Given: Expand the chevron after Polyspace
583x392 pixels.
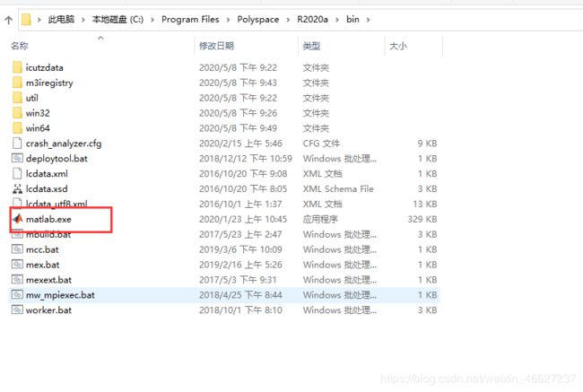Looking at the screenshot, I should (288, 20).
